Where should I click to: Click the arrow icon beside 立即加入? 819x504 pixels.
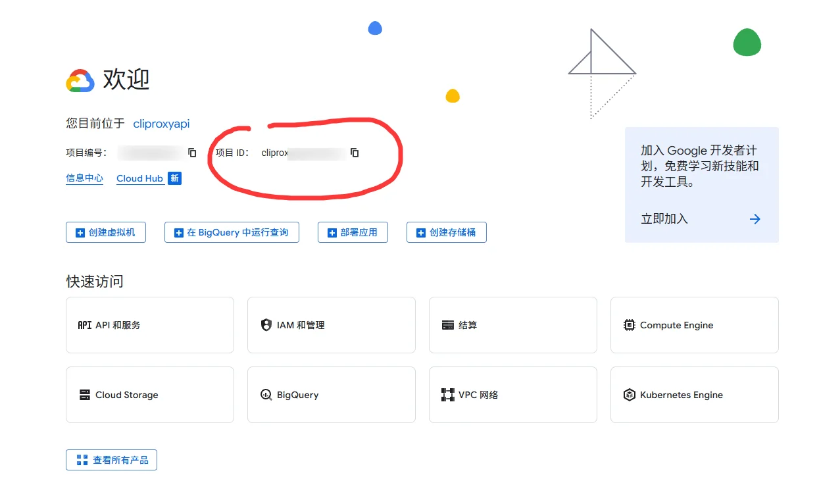[755, 219]
